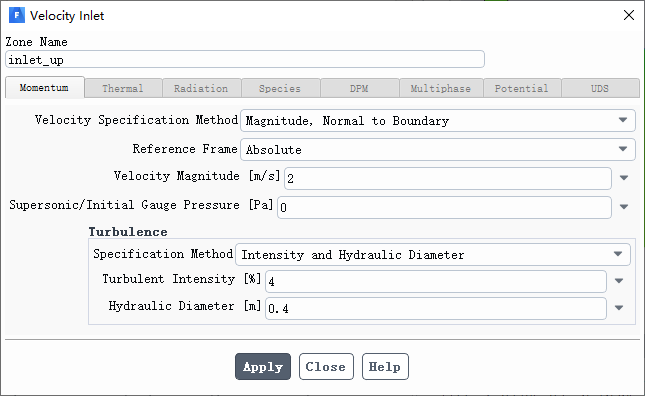
Task: Expand the Reference Frame combo box
Action: [x=438, y=149]
